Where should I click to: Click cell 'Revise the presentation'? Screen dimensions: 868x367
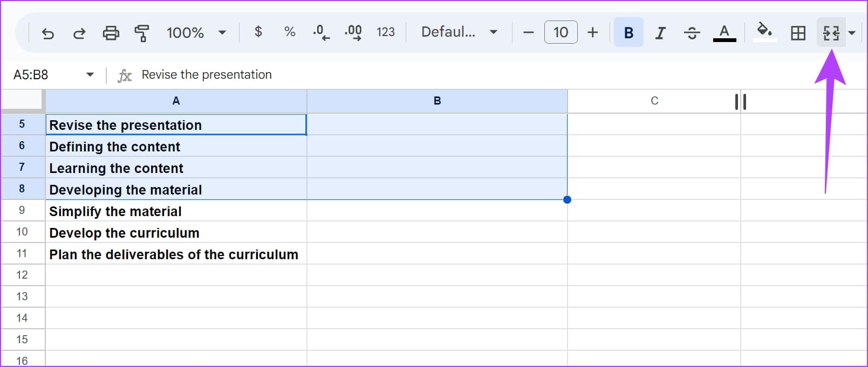pyautogui.click(x=176, y=124)
